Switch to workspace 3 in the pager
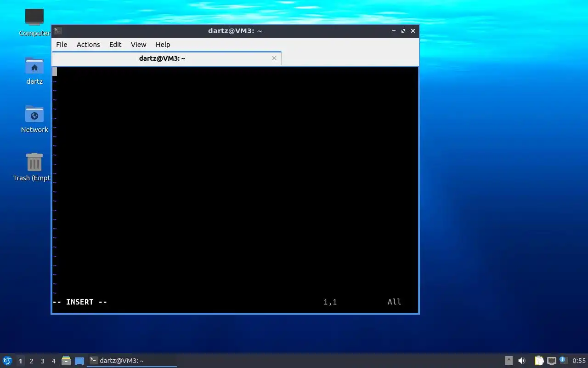Viewport: 588px width, 368px height. point(42,361)
